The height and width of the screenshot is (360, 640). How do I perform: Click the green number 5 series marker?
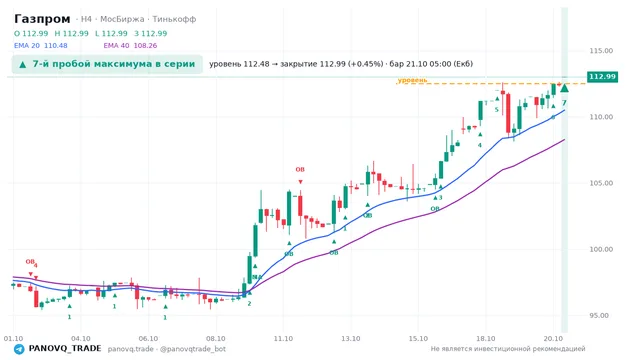(x=497, y=110)
